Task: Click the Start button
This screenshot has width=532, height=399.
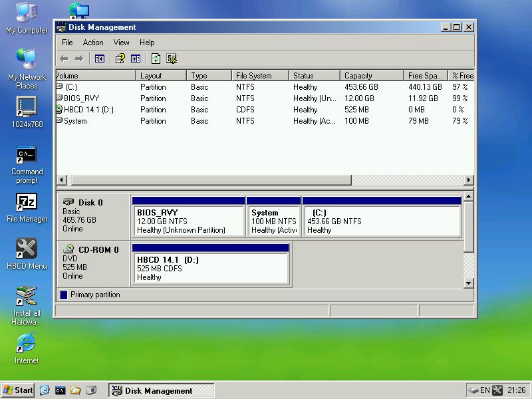Action: tap(18, 390)
